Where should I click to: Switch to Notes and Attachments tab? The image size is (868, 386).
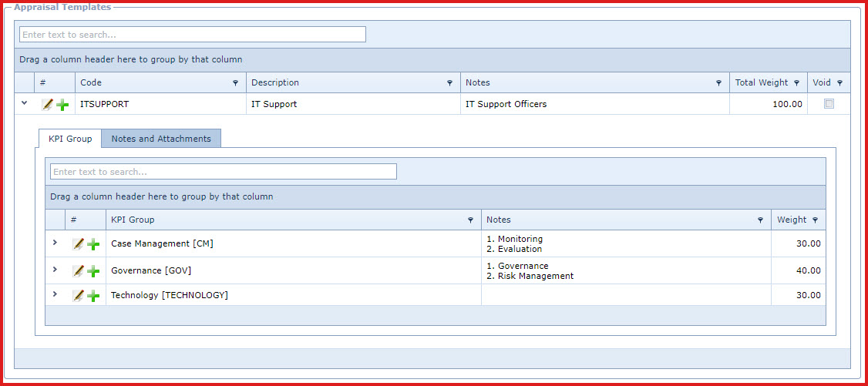coord(161,139)
